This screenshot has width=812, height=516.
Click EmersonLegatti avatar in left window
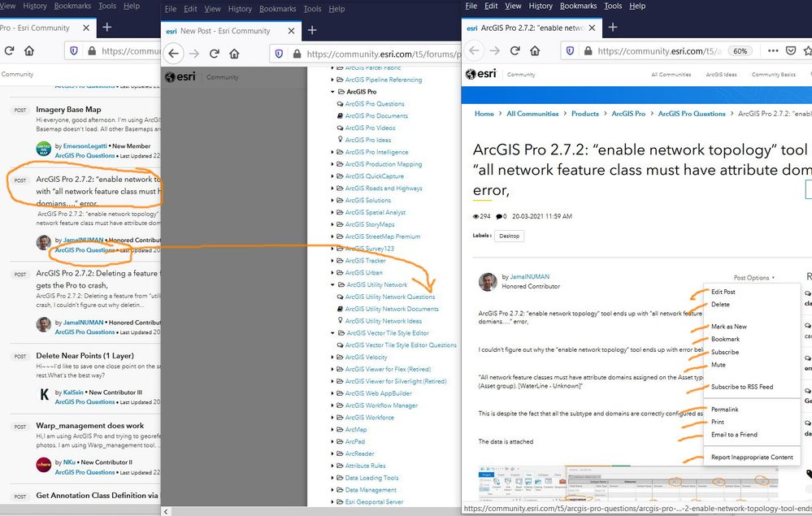(x=44, y=149)
